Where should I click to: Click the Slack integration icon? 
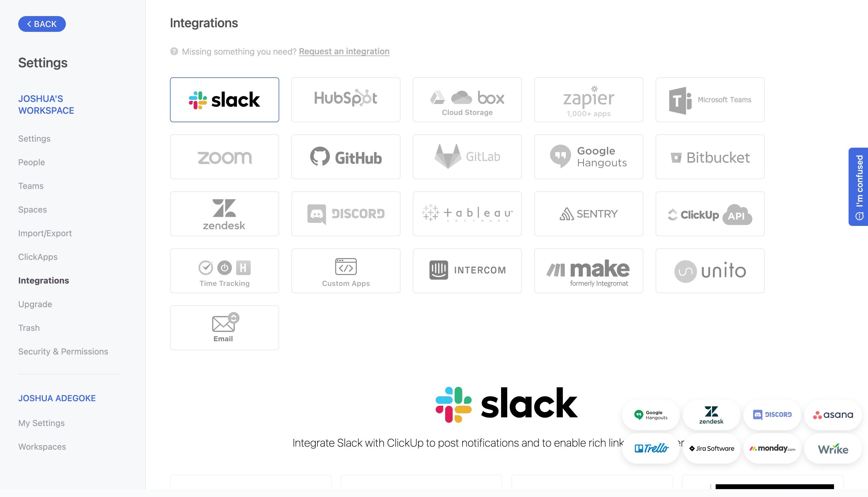[225, 99]
